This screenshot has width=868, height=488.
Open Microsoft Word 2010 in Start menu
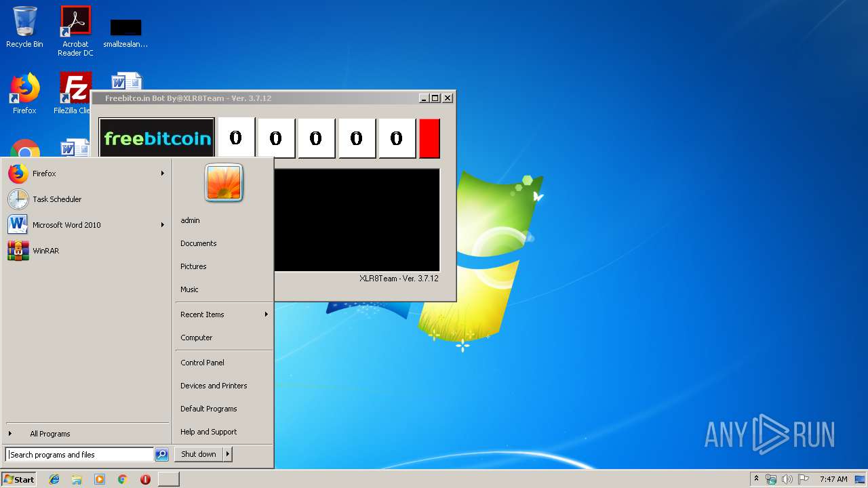coord(87,225)
